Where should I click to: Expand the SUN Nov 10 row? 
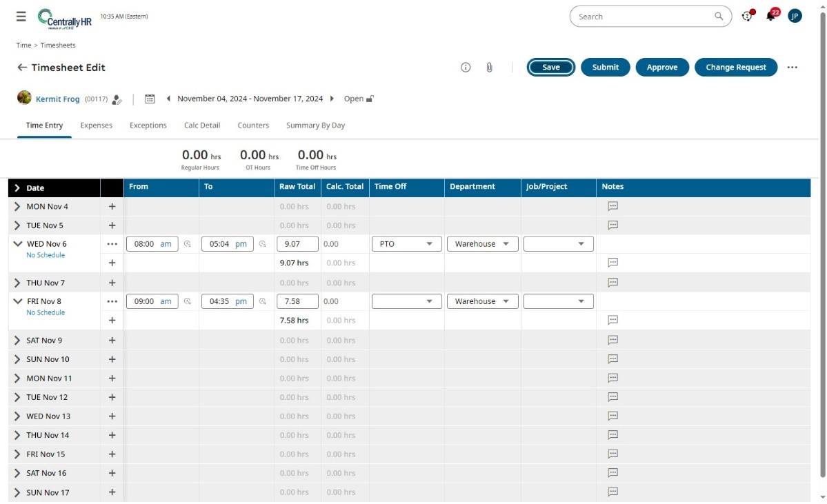(x=17, y=359)
